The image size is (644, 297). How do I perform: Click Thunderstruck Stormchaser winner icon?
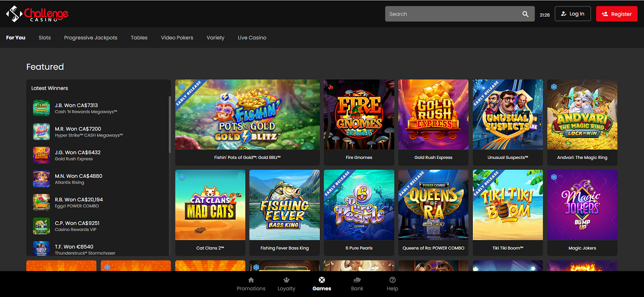pyautogui.click(x=41, y=248)
